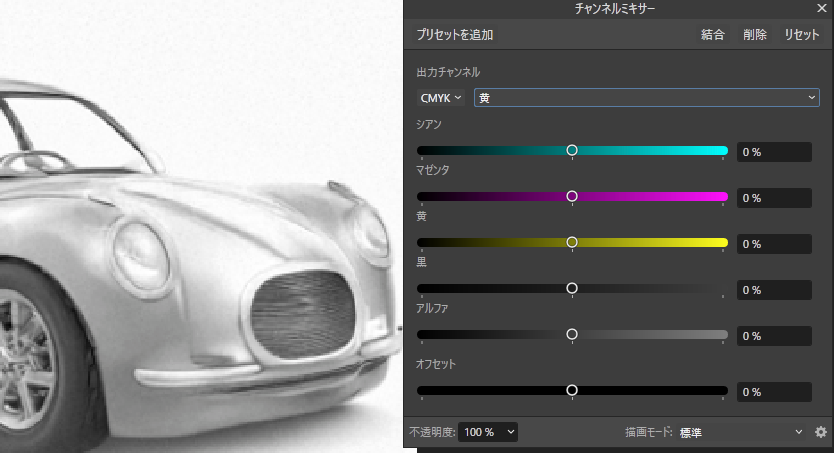Click the 黒 percentage input field
The image size is (834, 453).
coord(774,290)
